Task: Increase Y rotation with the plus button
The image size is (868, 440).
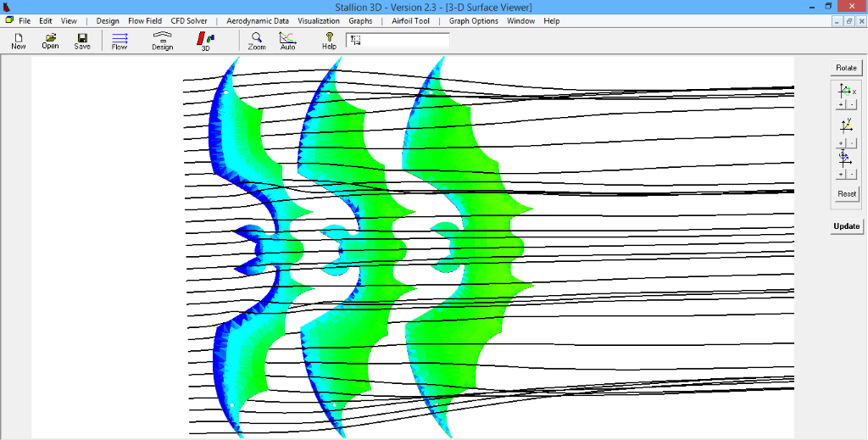Action: 841,142
